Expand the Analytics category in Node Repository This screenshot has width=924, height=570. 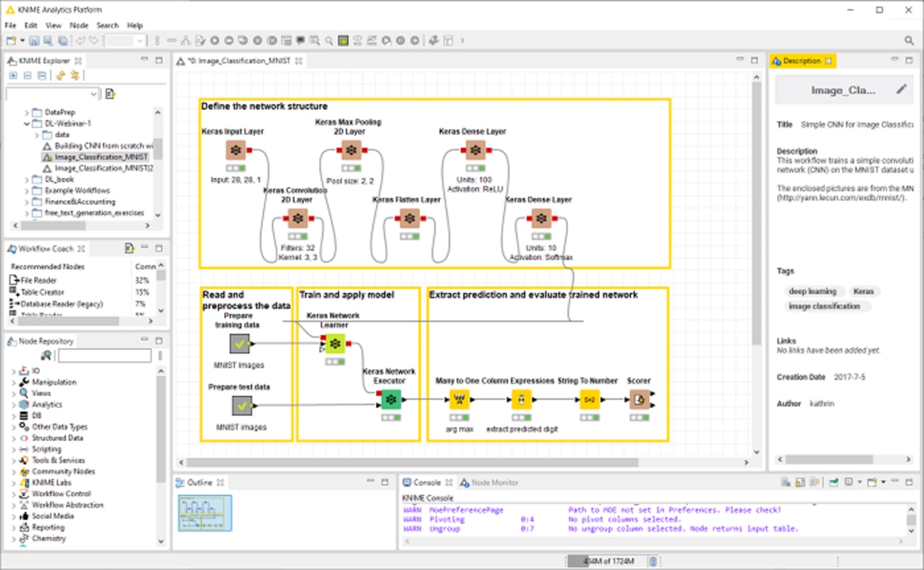14,405
